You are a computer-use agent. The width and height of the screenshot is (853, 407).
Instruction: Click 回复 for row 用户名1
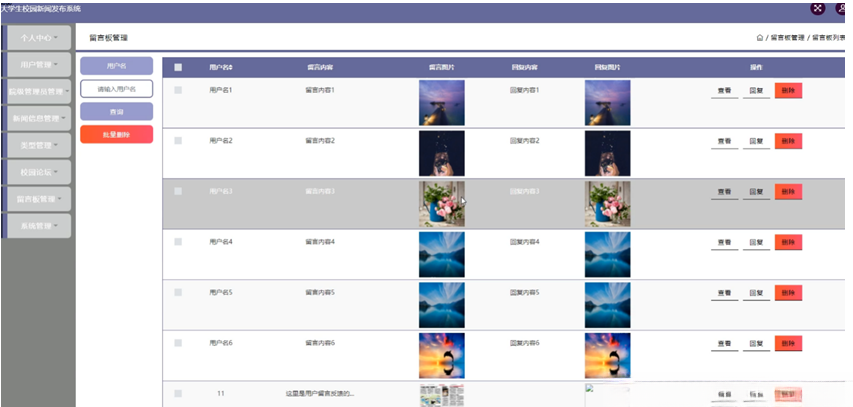tap(756, 91)
